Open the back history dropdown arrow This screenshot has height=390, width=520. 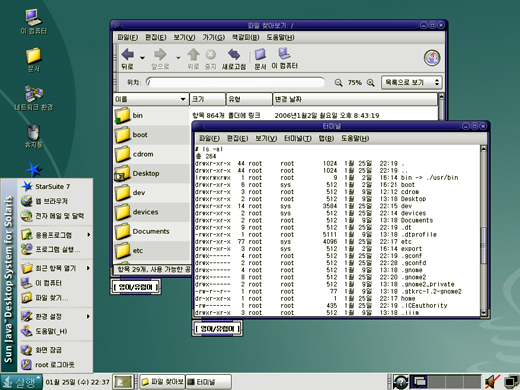pyautogui.click(x=143, y=58)
